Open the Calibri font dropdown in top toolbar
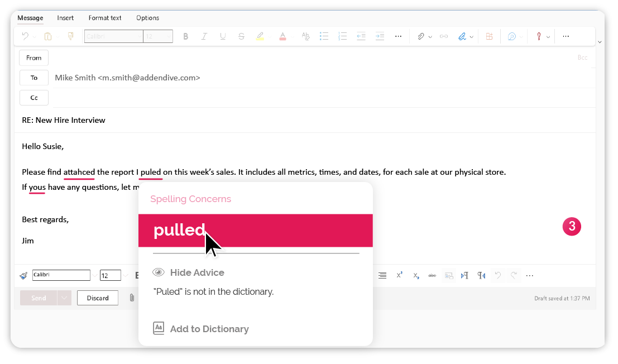The width and height of the screenshot is (618, 364). tap(113, 36)
